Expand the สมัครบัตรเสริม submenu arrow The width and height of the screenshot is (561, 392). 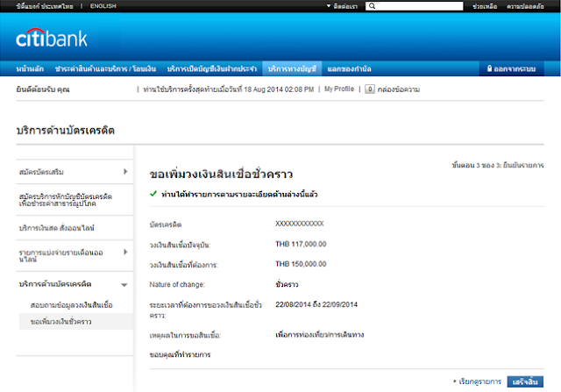point(125,172)
